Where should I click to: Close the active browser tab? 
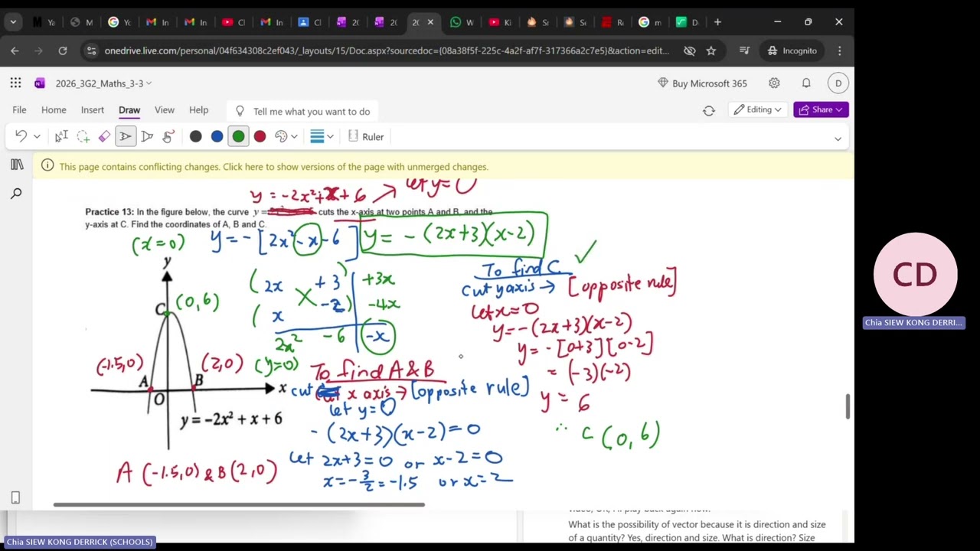pos(430,22)
